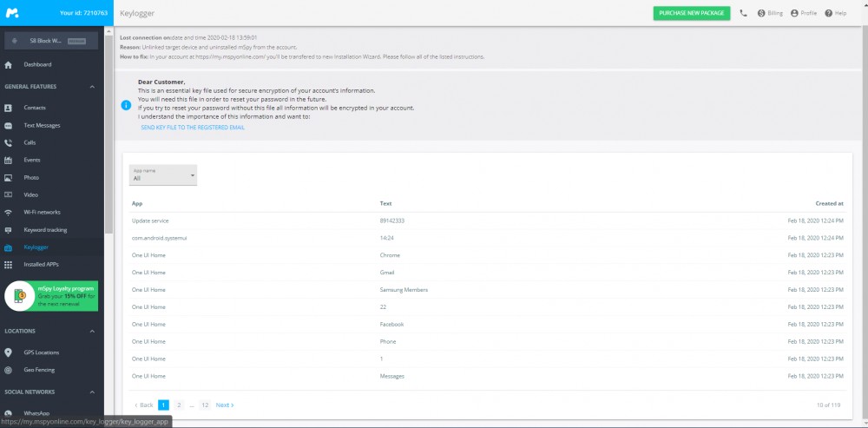Click Send Key File to Registered Email
Image resolution: width=868 pixels, height=428 pixels.
[193, 128]
